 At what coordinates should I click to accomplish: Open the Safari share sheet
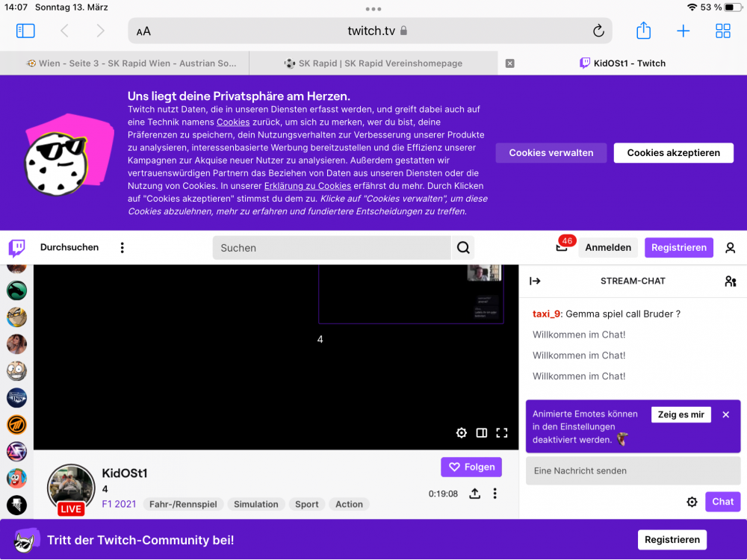pyautogui.click(x=644, y=30)
